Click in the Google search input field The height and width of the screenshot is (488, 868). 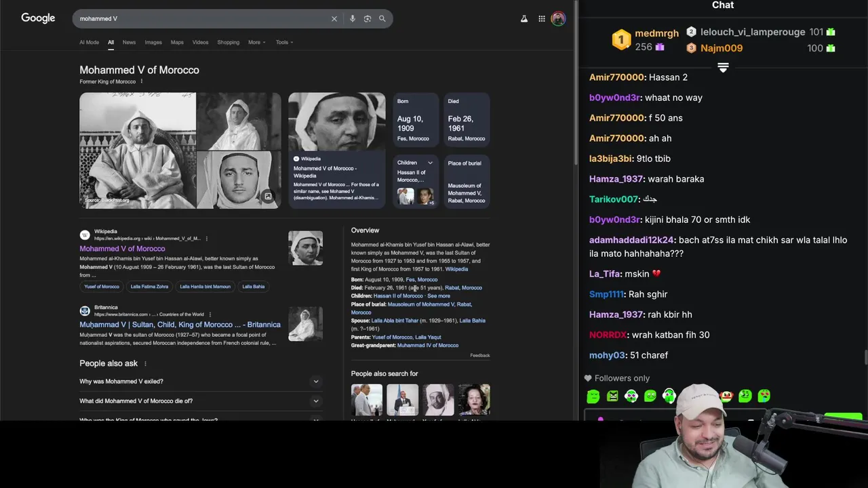(x=203, y=19)
